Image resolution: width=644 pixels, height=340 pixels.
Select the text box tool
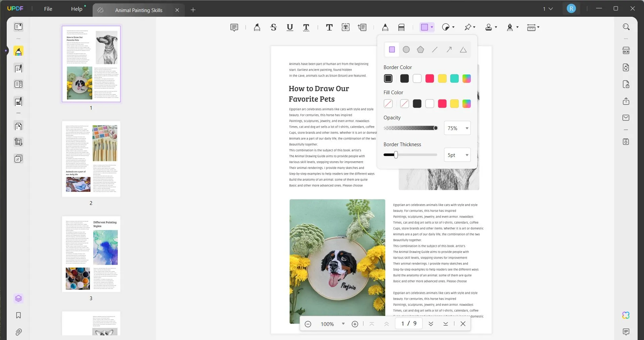(346, 27)
